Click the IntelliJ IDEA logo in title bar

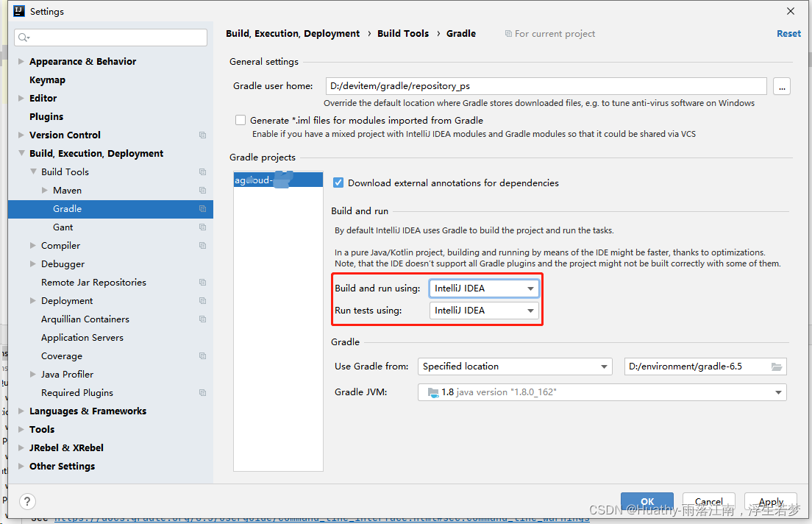click(19, 11)
